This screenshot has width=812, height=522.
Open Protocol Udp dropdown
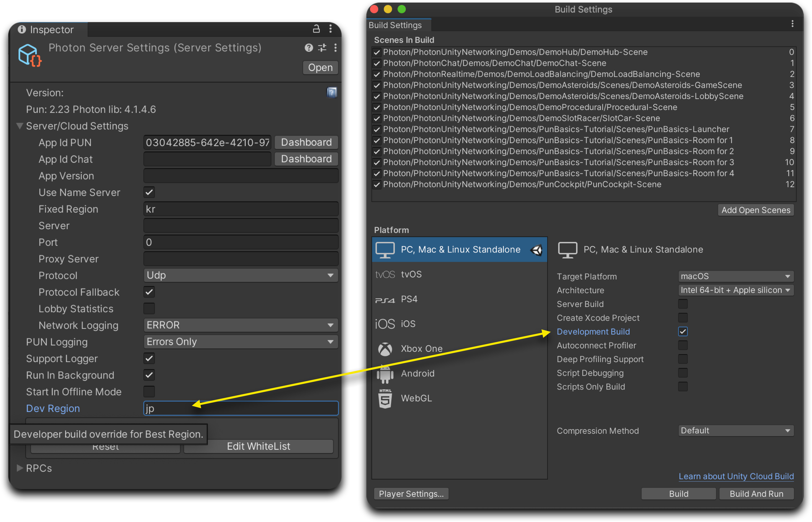(x=241, y=275)
